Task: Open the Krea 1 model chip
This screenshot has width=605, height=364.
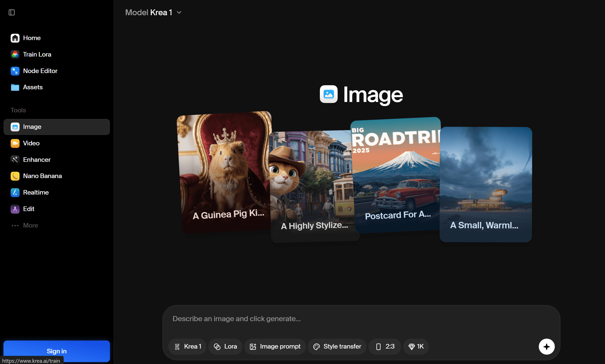Action: 187,346
